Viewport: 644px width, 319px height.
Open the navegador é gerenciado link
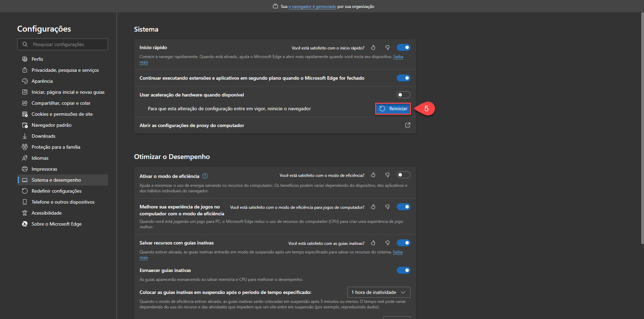click(312, 7)
